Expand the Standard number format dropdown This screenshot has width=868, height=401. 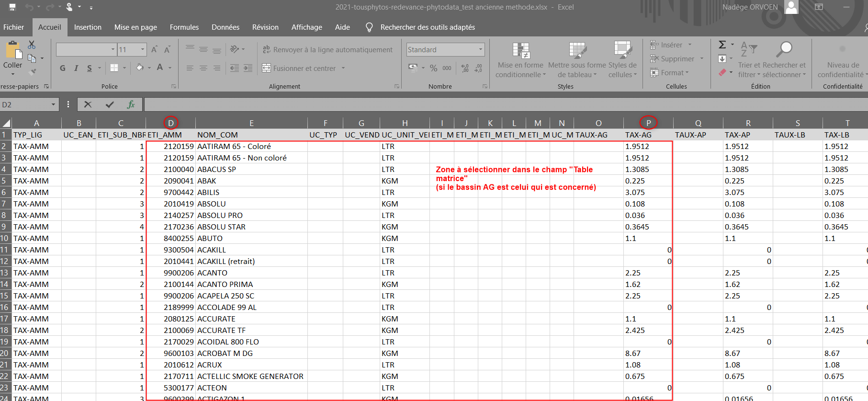[480, 50]
